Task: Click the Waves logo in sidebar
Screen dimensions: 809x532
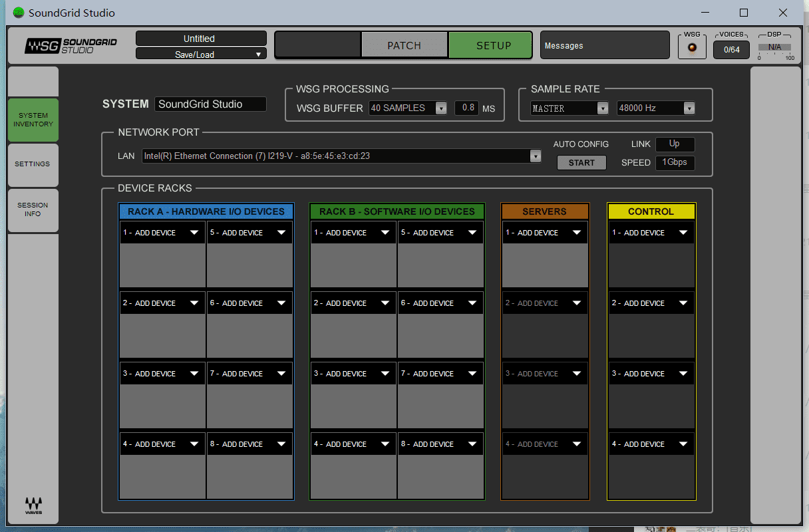Action: point(33,505)
